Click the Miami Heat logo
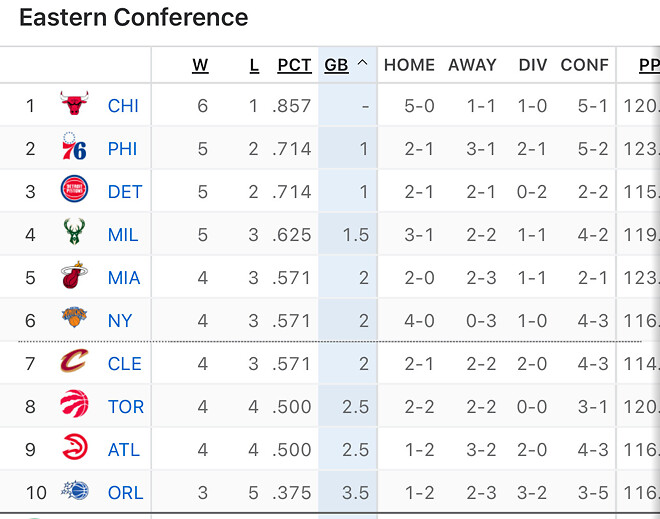 pos(74,277)
